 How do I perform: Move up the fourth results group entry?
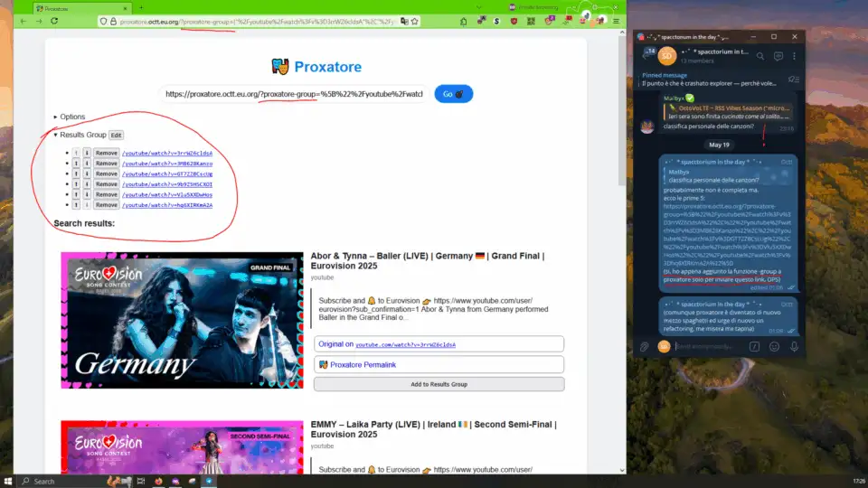76,184
